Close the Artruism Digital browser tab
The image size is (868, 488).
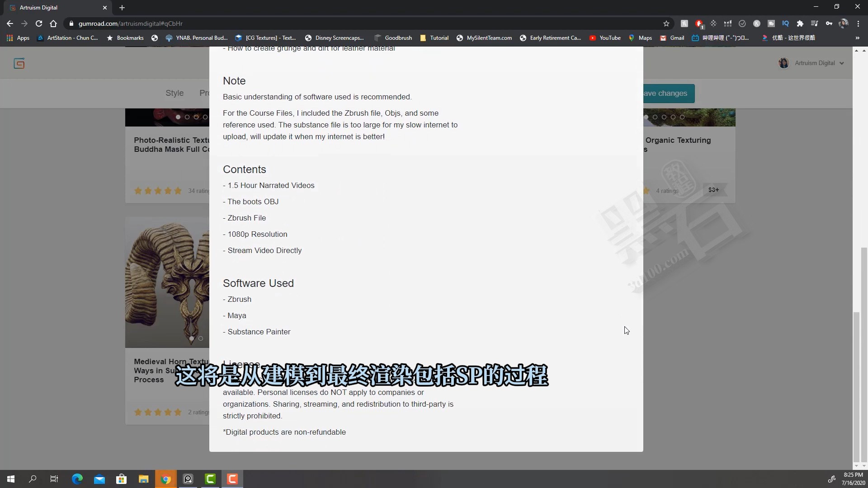tap(105, 8)
